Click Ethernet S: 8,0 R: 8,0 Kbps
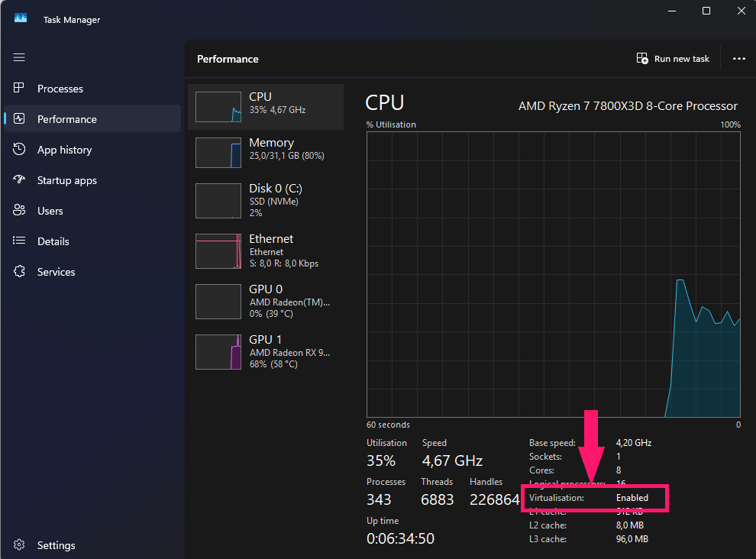 tap(284, 263)
